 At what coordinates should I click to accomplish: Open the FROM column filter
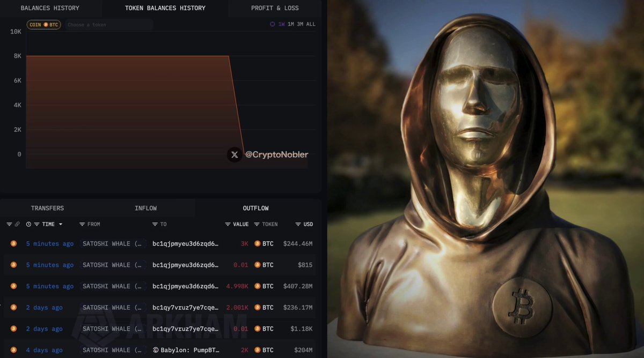82,224
